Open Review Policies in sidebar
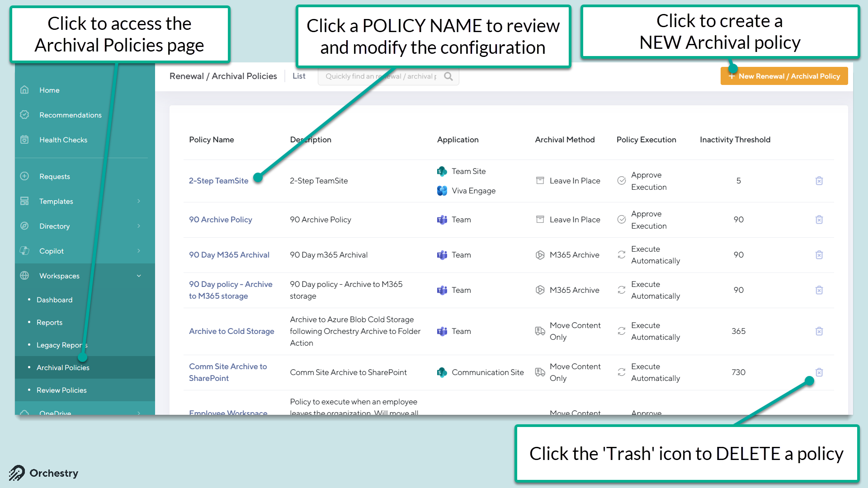868x488 pixels. coord(61,390)
